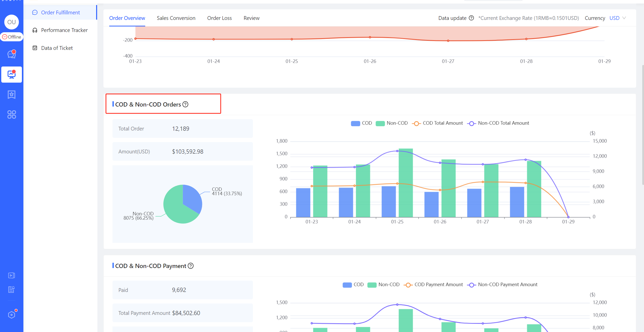Click the Data update label
This screenshot has width=644, height=332.
point(452,18)
